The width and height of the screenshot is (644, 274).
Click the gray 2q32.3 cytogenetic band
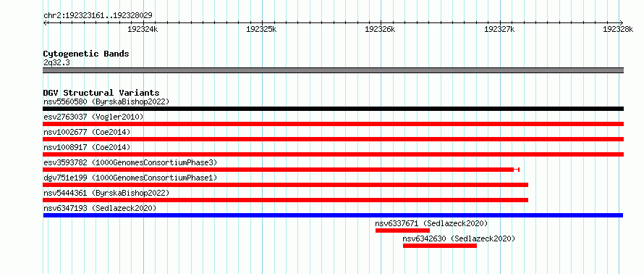(x=333, y=70)
